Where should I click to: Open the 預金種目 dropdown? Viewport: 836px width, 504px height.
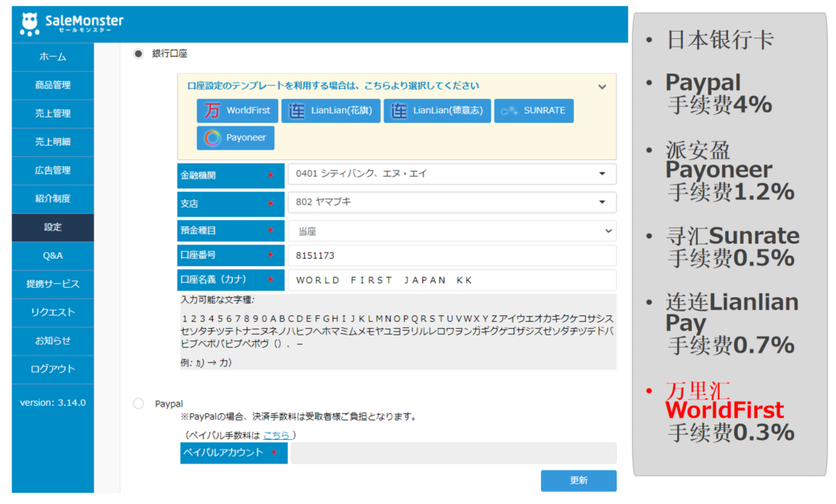pyautogui.click(x=452, y=231)
